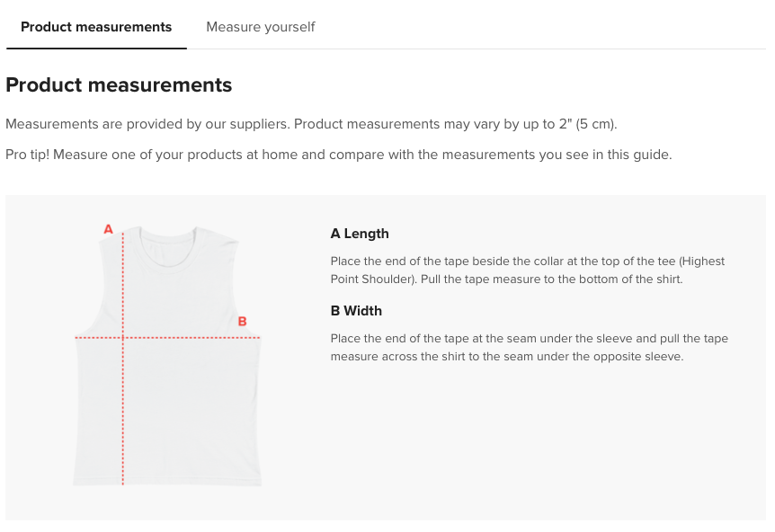The height and width of the screenshot is (532, 775).
Task: Click the bottom hem of the shirt
Action: coord(168,483)
